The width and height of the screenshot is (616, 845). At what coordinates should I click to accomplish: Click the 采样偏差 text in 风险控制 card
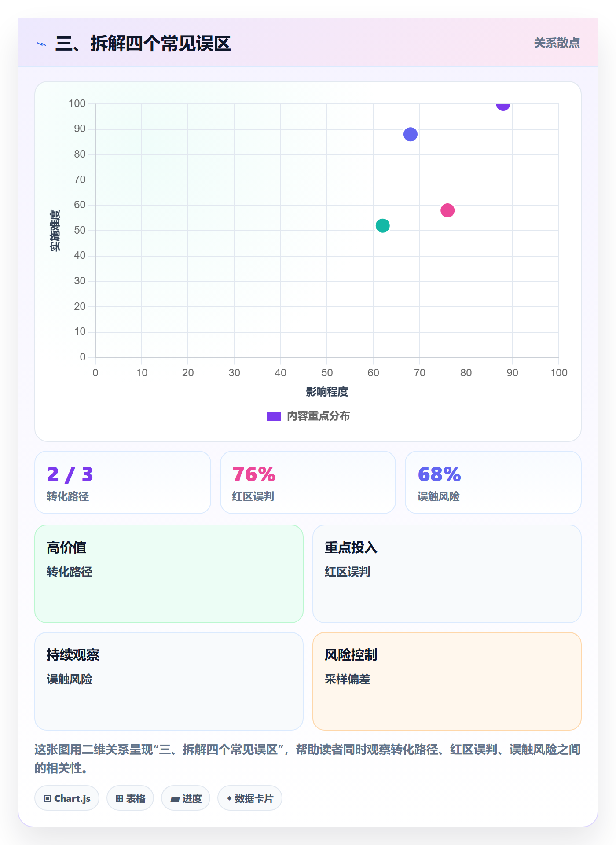(348, 679)
